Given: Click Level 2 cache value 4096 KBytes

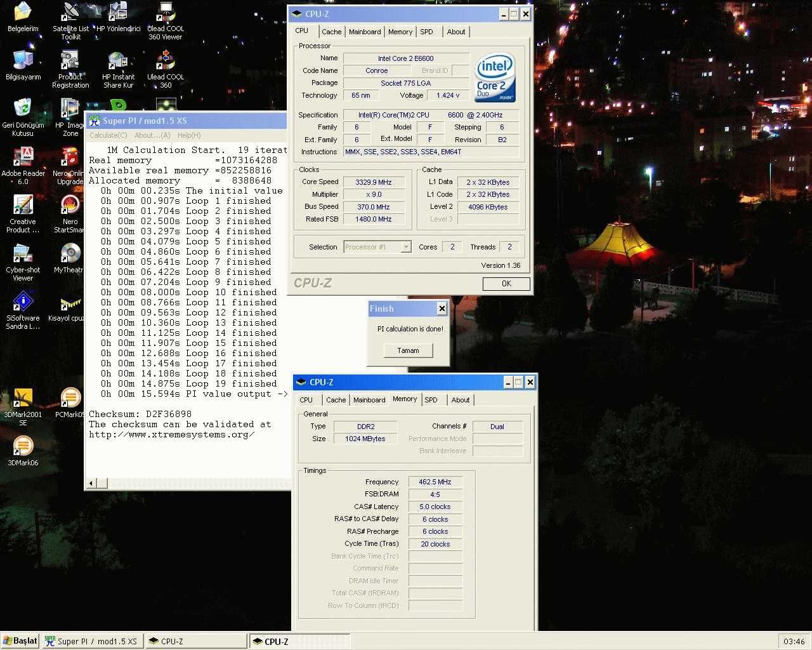Looking at the screenshot, I should click(x=488, y=207).
